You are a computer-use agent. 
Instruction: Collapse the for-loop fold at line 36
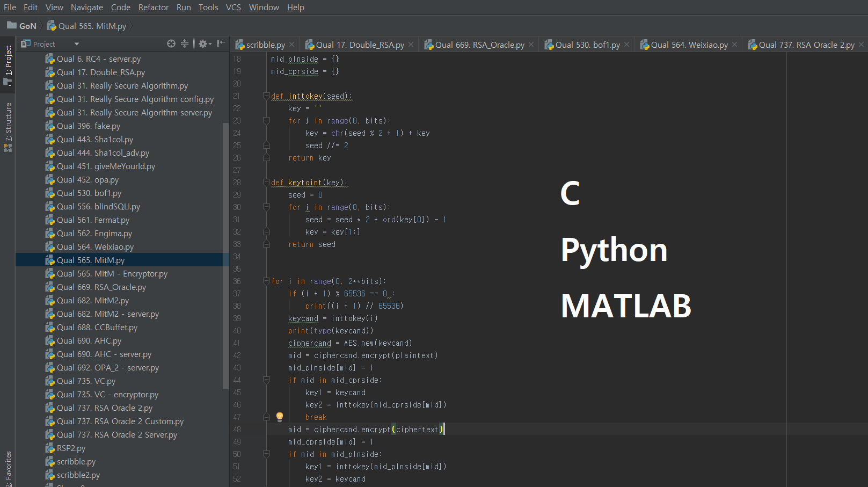pos(266,281)
